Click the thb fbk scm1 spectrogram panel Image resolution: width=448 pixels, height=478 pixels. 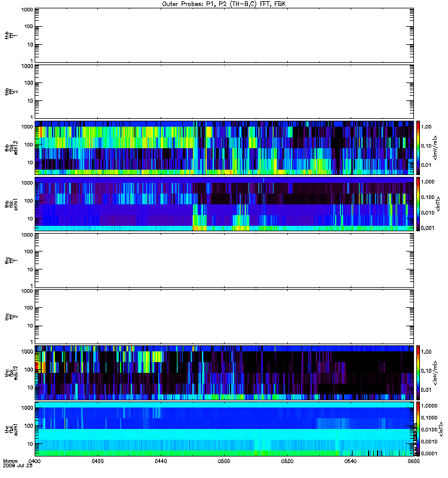(x=224, y=204)
